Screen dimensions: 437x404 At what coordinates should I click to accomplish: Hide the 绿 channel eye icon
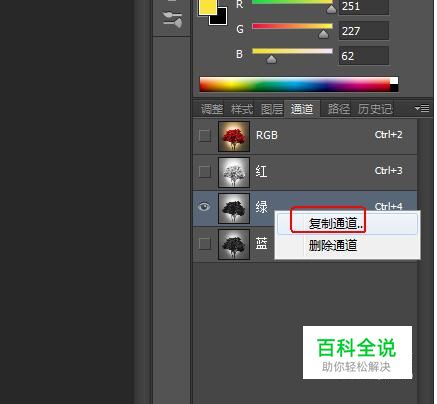click(x=204, y=207)
